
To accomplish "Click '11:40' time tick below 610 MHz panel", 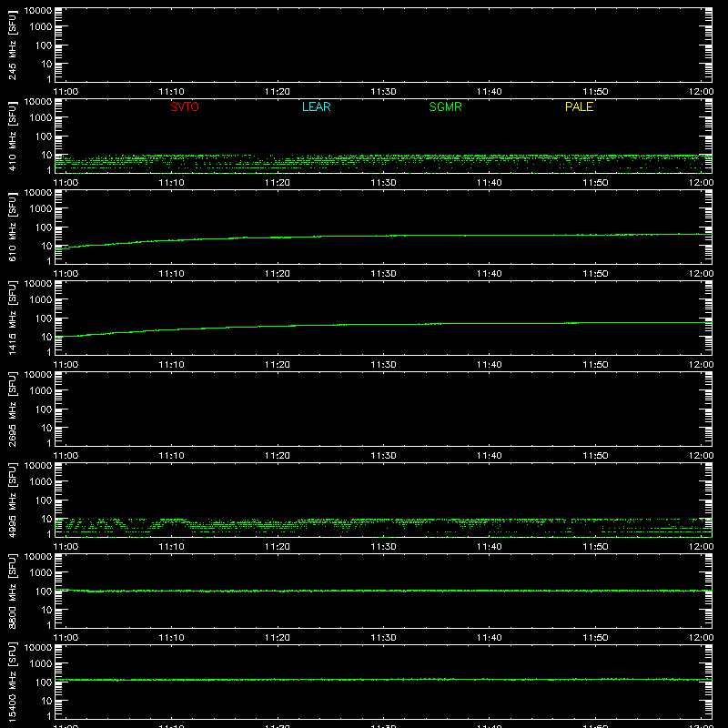I will [490, 274].
